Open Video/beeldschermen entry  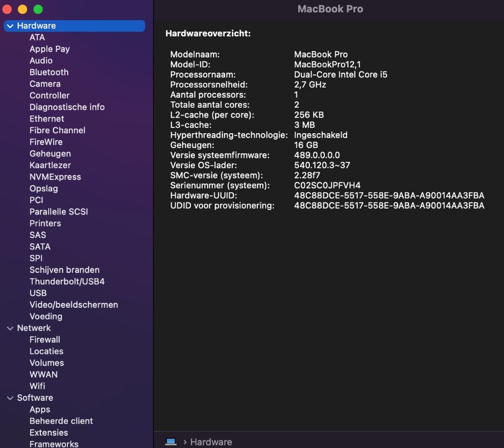tap(74, 305)
